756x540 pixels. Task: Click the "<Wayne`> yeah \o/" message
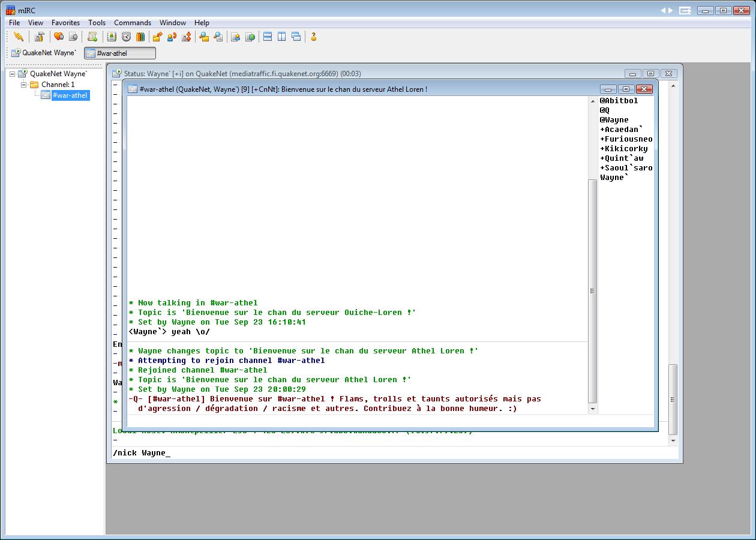(169, 332)
